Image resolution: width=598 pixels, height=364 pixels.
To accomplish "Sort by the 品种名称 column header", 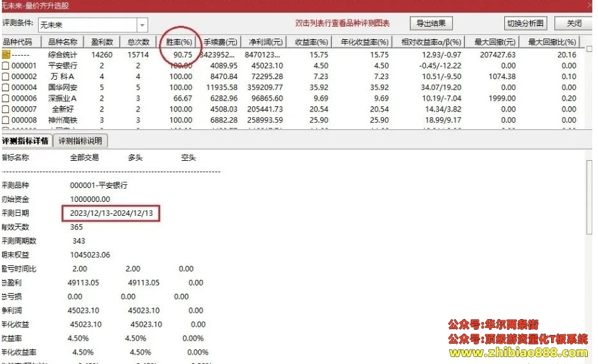I will (63, 42).
